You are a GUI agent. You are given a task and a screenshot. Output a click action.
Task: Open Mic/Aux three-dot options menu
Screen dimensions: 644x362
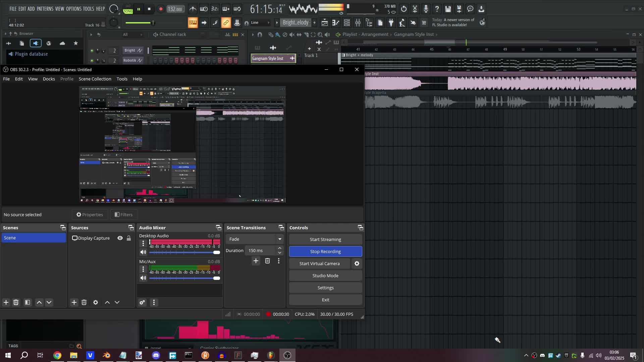point(143,269)
